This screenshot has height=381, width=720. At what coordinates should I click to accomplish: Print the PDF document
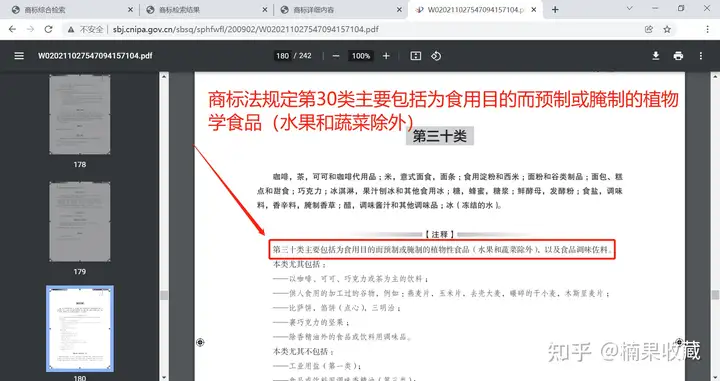click(x=678, y=56)
